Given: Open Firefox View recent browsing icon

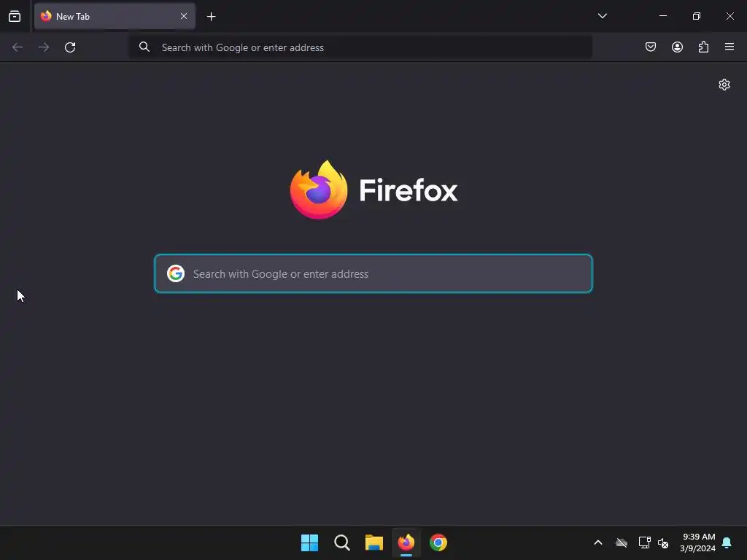Looking at the screenshot, I should [15, 16].
